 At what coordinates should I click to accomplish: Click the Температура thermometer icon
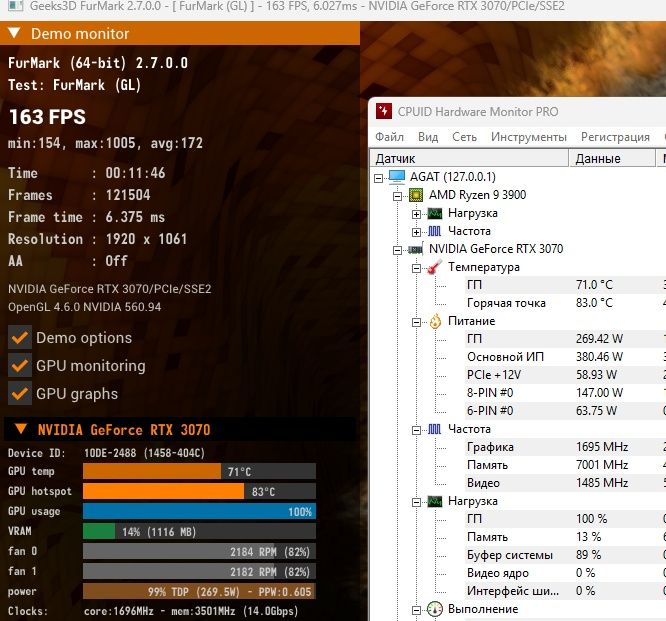pos(435,267)
